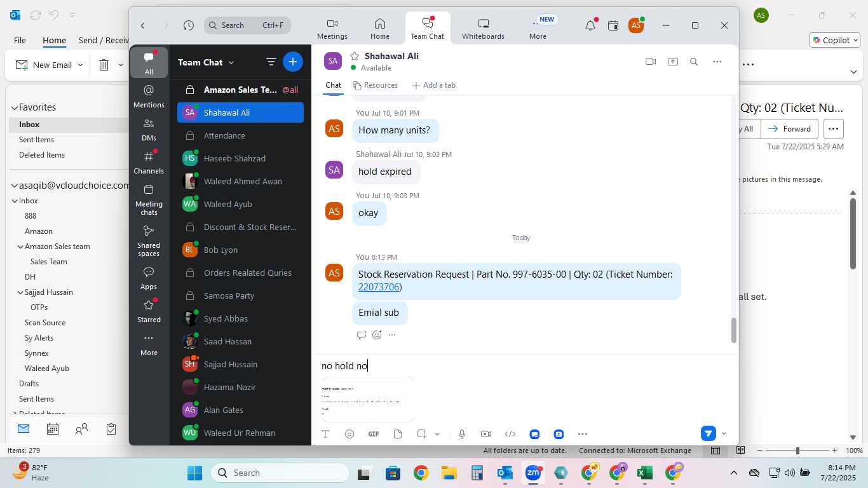The image size is (868, 488).
Task: Add emoji reaction to Emial sub message
Action: [x=377, y=335]
